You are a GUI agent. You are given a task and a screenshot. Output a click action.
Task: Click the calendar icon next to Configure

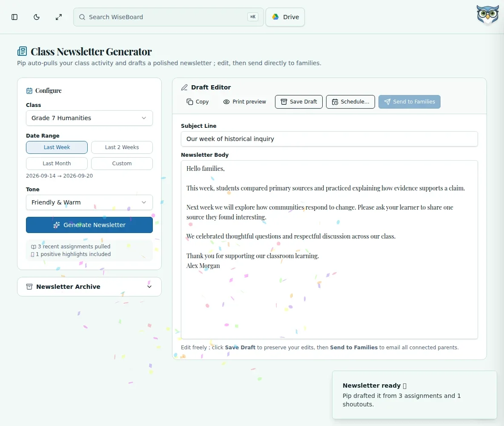click(x=29, y=91)
